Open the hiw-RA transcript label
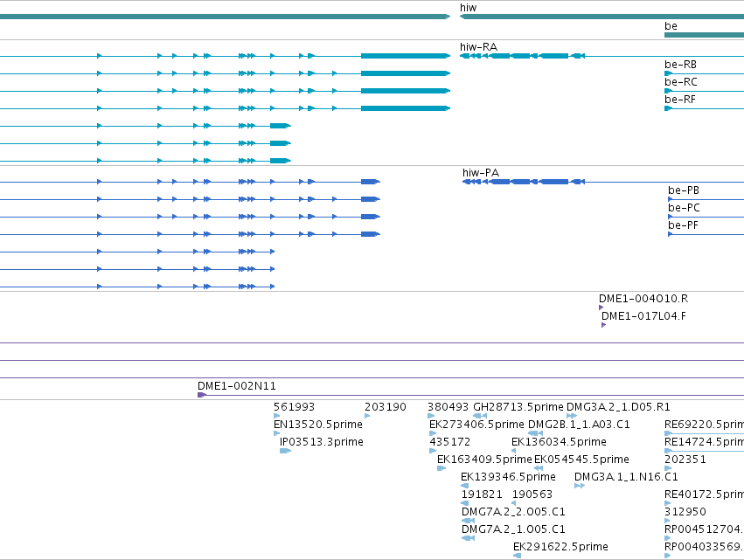744x560 pixels. pos(478,47)
